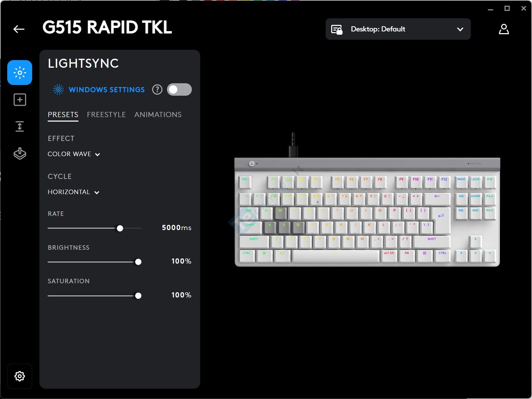Select the PRESETS tab
This screenshot has width=532, height=399.
pos(63,115)
